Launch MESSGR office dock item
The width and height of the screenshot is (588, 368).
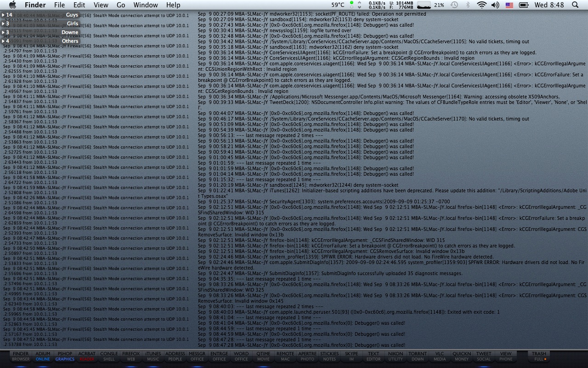(197, 356)
